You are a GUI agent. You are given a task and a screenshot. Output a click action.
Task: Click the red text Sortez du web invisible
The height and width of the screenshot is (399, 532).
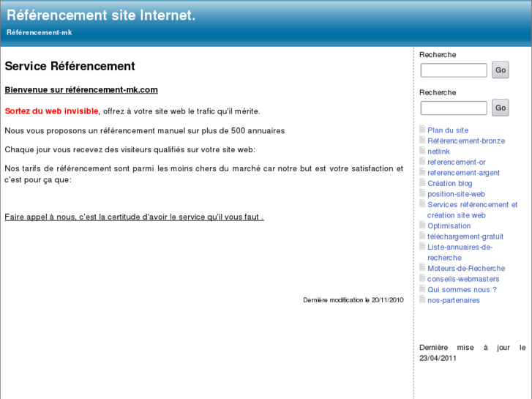51,111
